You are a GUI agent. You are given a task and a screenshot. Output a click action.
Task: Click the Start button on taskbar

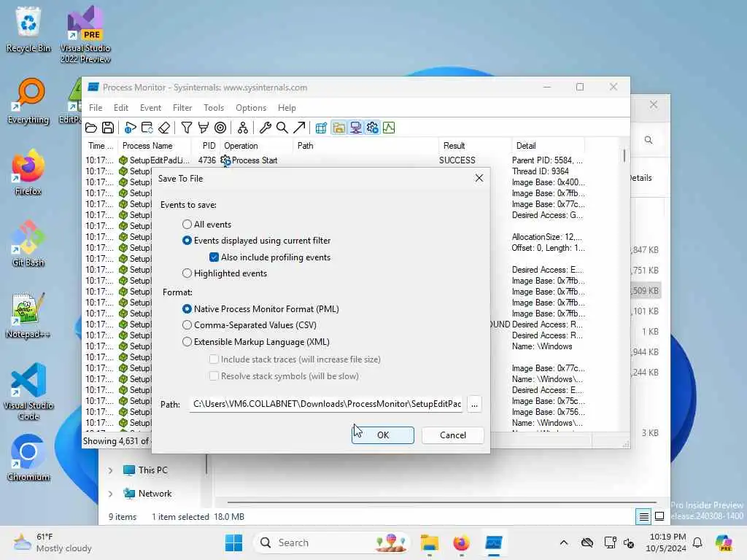click(x=233, y=542)
